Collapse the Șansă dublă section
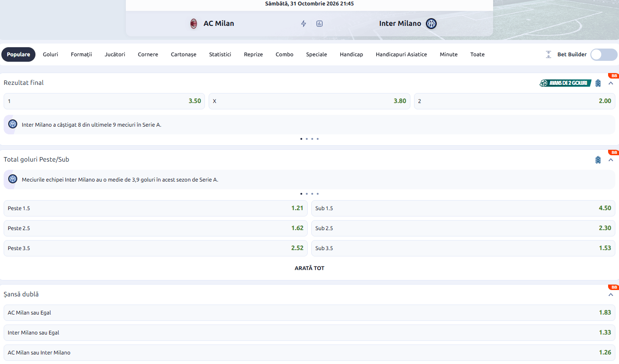This screenshot has width=619, height=364. (x=611, y=295)
